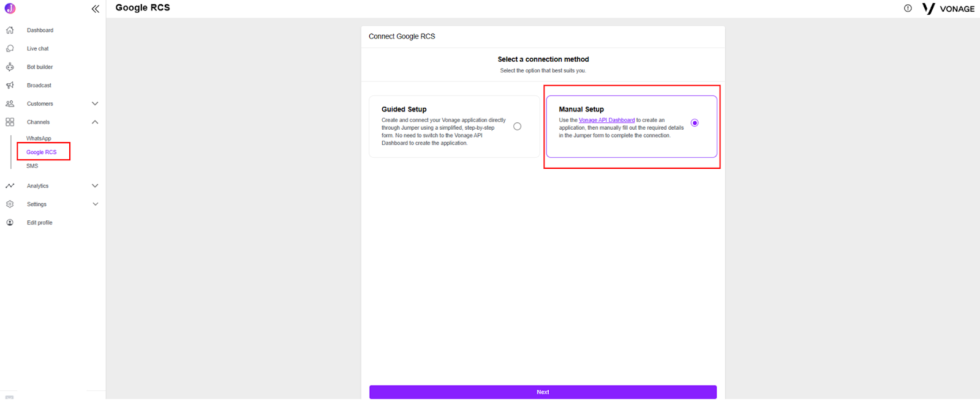
Task: Open the WhatsApp channel
Action: (x=39, y=138)
